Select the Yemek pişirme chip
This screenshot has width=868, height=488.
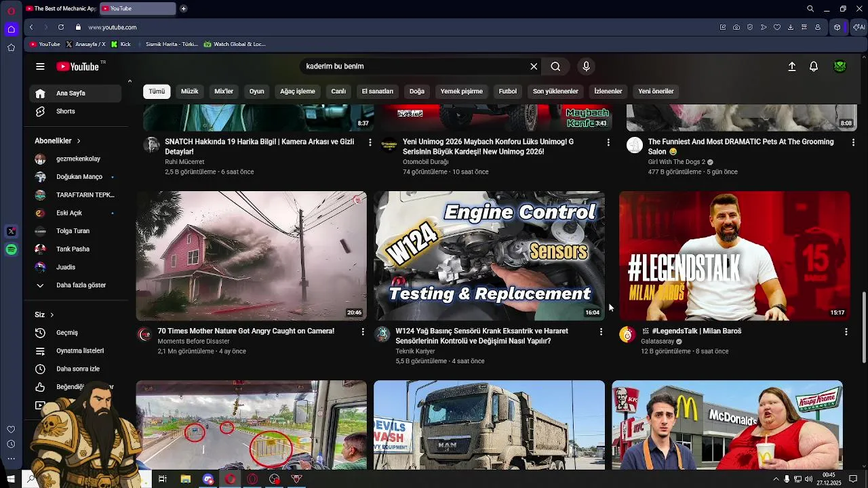coord(462,91)
